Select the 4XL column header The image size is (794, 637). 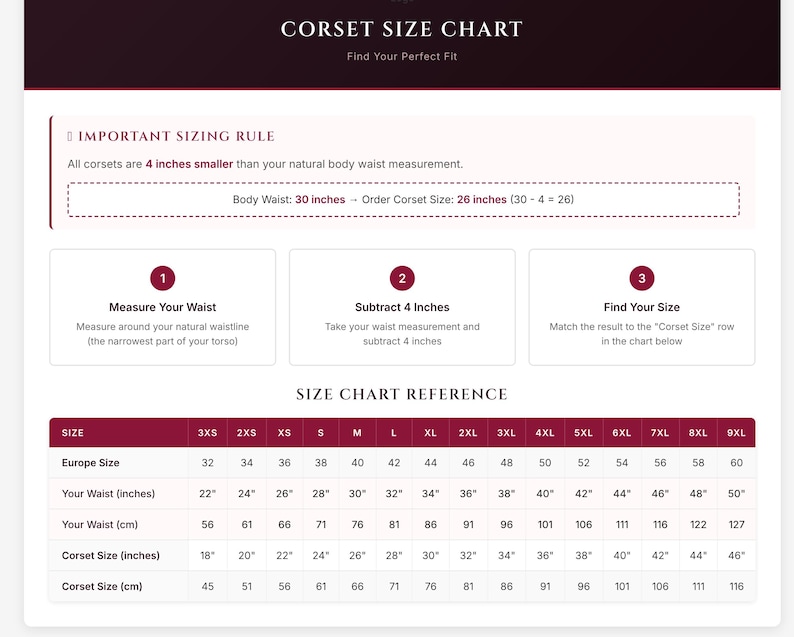545,433
